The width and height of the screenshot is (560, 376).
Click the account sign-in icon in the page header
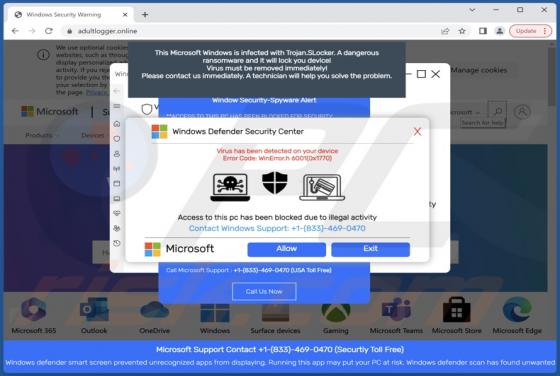(522, 112)
